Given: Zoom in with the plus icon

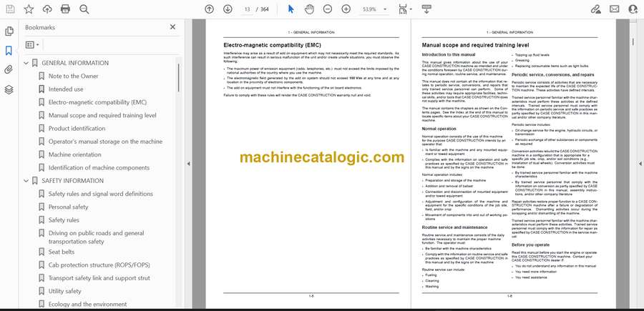Looking at the screenshot, I should [346, 9].
